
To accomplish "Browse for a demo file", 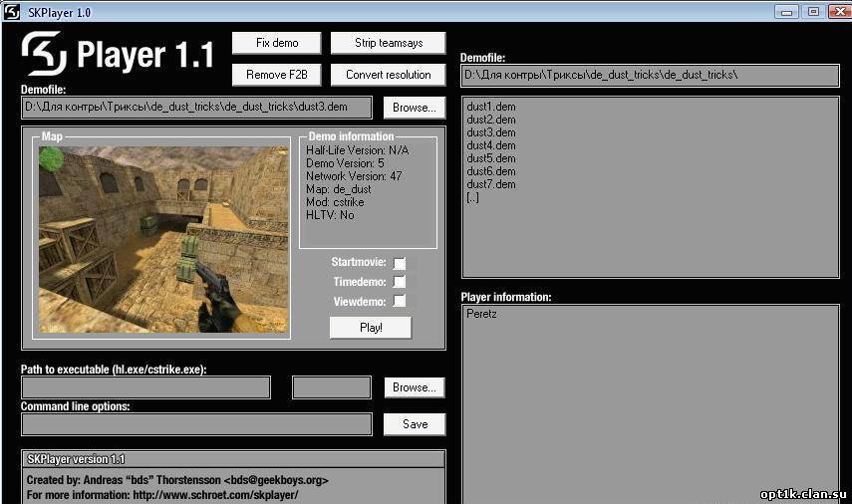I will 415,108.
